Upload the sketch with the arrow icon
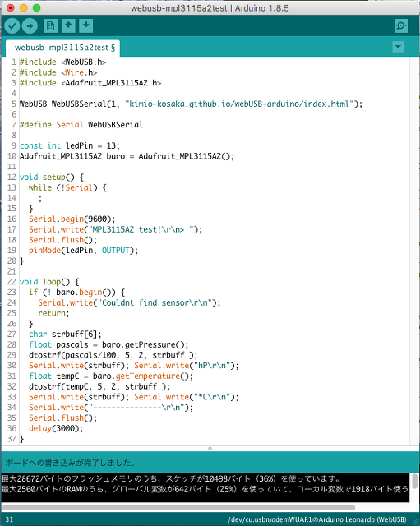Viewport: 420px width, 526px height. (x=30, y=25)
